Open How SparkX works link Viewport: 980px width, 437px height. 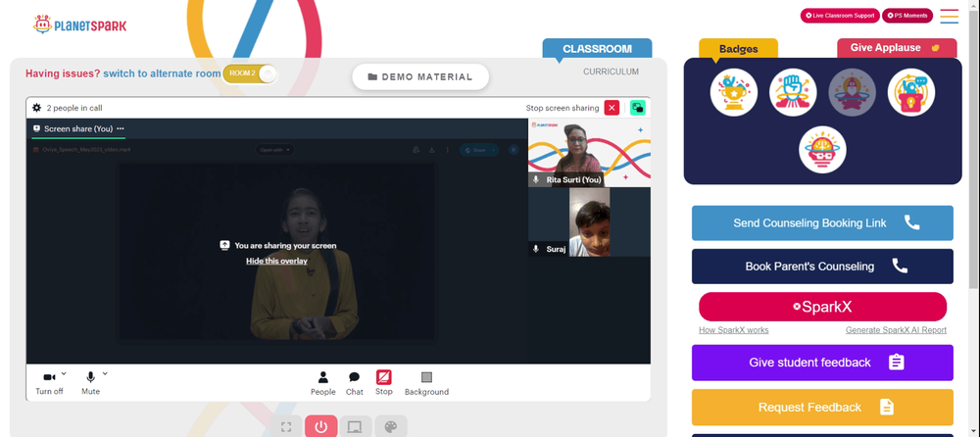(x=734, y=330)
